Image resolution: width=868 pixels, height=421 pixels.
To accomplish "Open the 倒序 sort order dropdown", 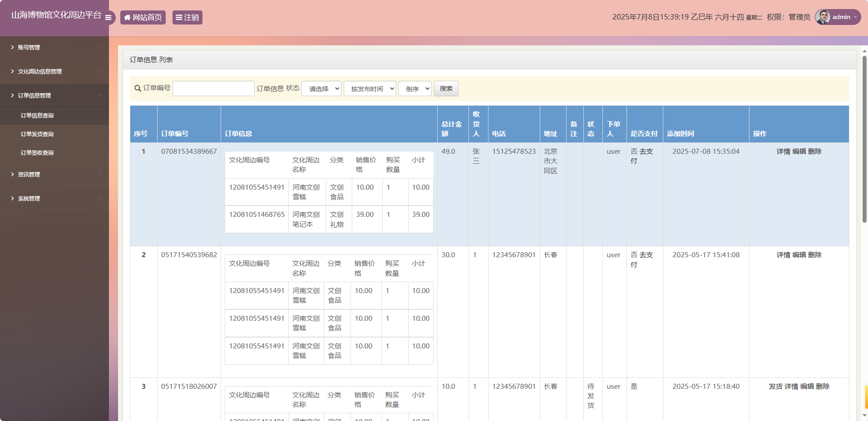I will (414, 88).
